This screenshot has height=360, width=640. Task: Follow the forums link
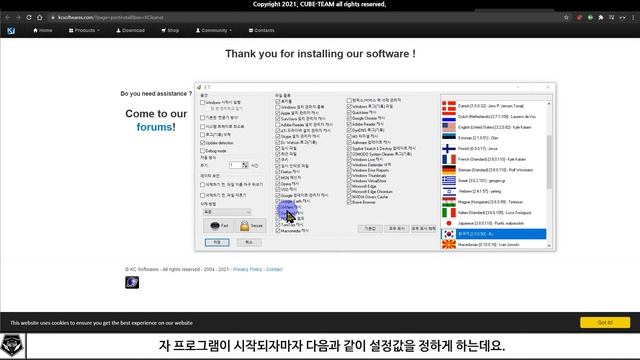[x=154, y=127]
